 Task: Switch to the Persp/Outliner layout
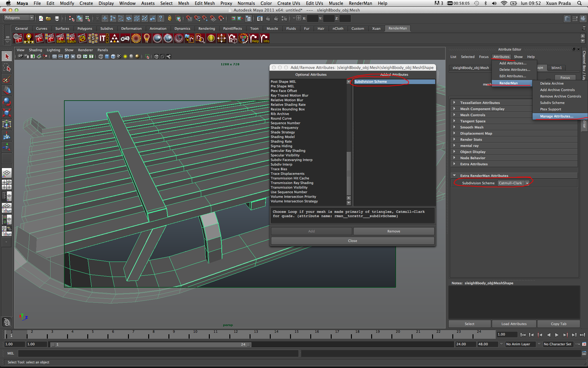[7, 196]
